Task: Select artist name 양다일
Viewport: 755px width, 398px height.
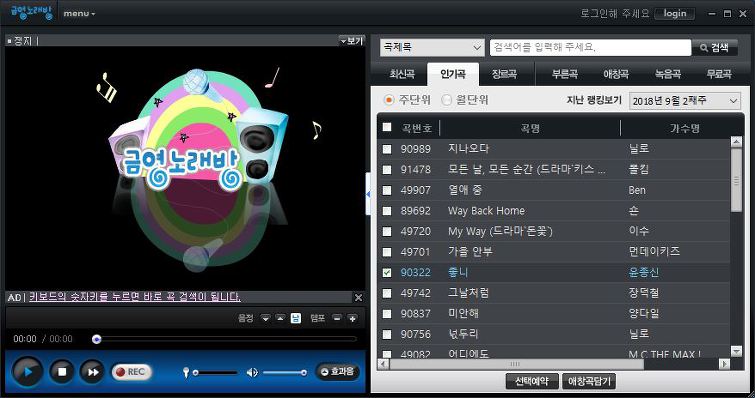Action: (x=644, y=314)
